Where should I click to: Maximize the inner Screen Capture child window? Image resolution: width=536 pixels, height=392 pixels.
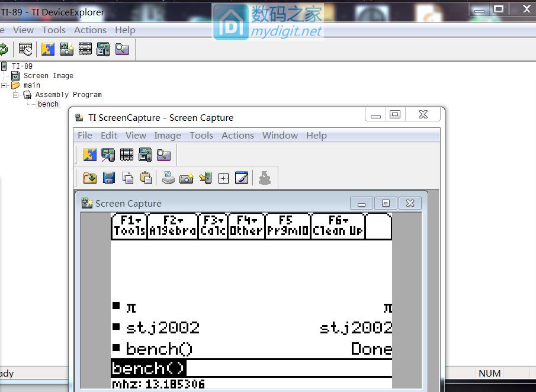386,203
